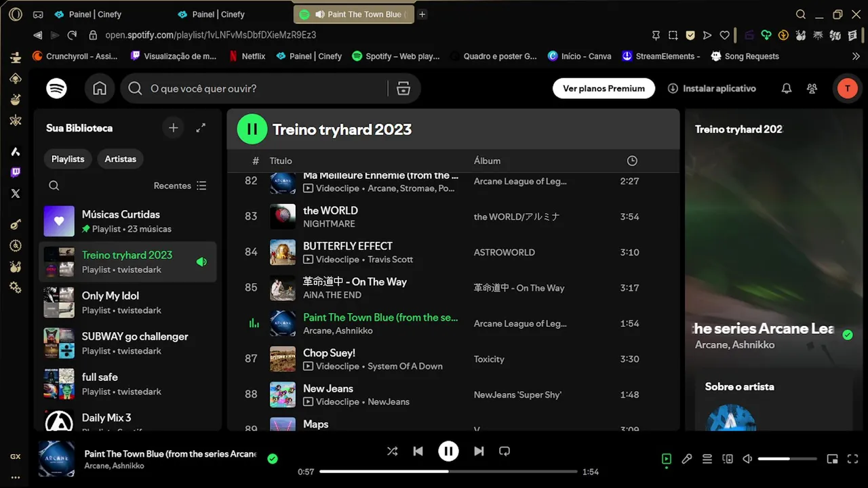The width and height of the screenshot is (868, 488).
Task: Mute the volume speaker icon
Action: [x=747, y=459]
